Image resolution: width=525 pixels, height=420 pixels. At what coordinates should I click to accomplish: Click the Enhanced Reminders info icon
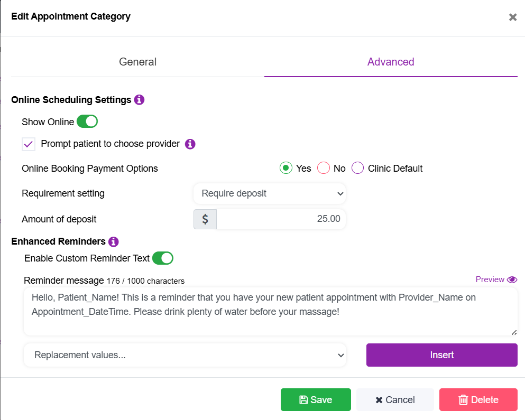coord(113,241)
